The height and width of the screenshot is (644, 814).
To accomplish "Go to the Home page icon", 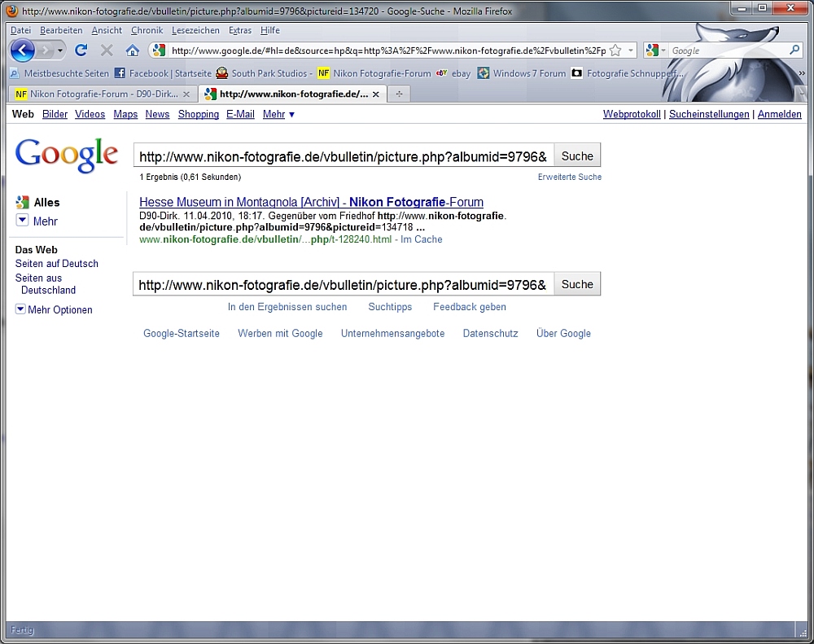I will click(x=133, y=50).
